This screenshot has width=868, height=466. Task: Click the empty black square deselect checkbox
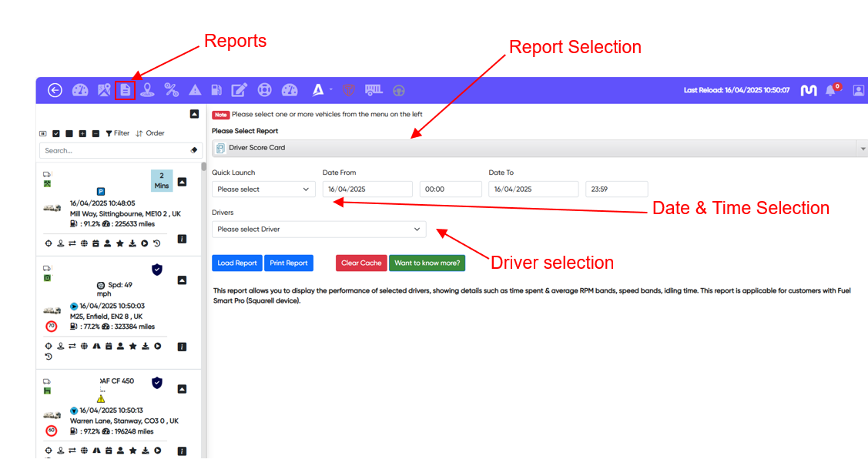pyautogui.click(x=69, y=133)
